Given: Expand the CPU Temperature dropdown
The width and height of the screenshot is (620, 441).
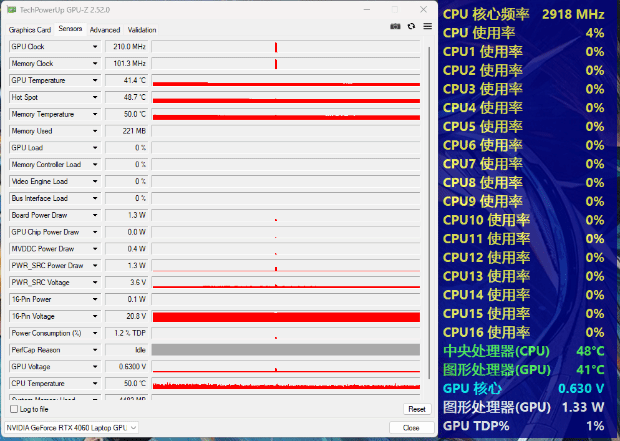Looking at the screenshot, I should click(95, 383).
